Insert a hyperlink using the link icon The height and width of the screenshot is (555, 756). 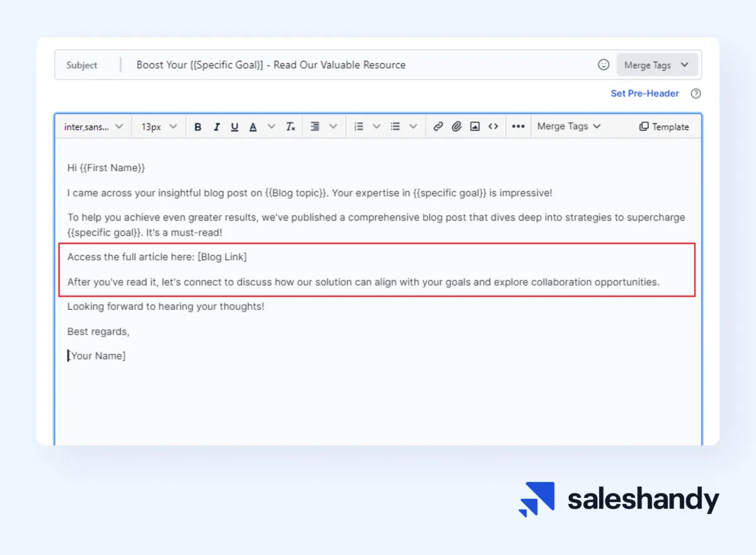(x=438, y=127)
